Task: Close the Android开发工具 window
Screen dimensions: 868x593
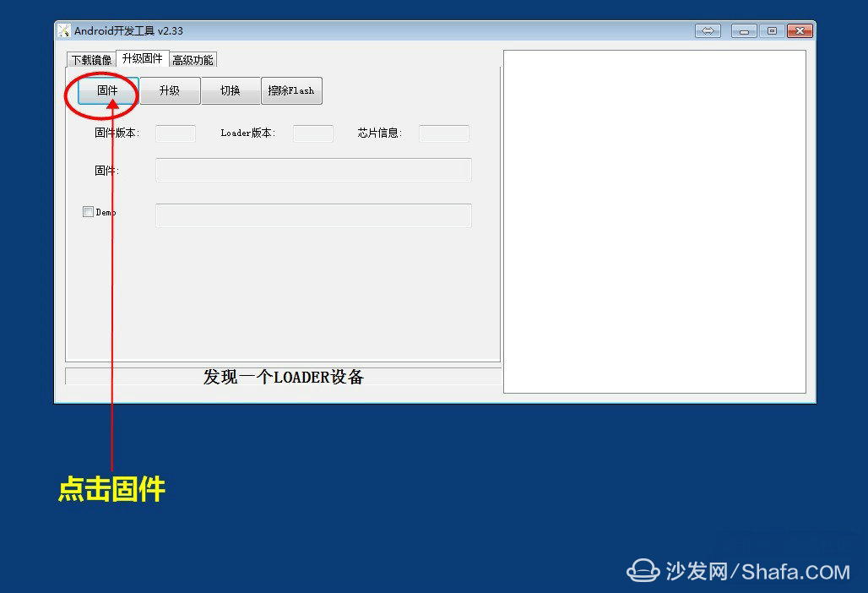Action: tap(800, 31)
